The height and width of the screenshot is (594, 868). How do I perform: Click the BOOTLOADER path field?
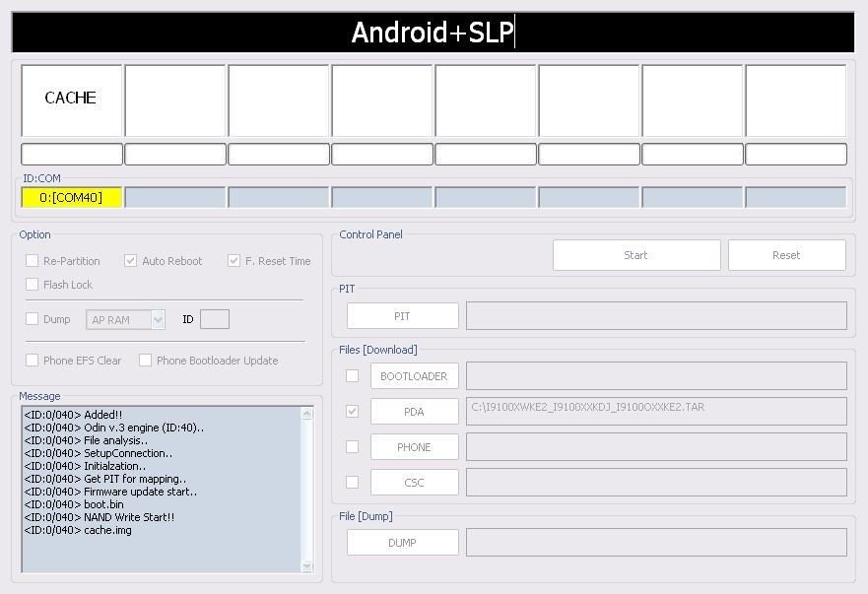pos(656,376)
